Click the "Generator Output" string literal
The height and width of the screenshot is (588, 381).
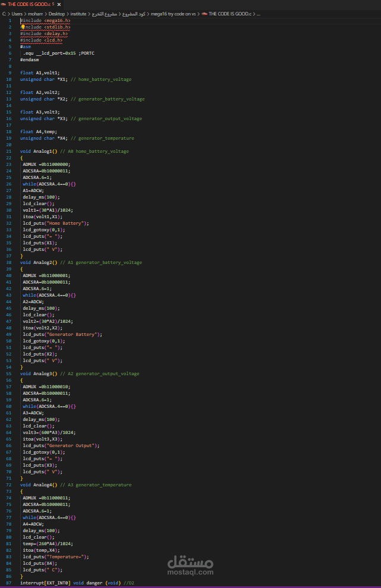coord(72,445)
